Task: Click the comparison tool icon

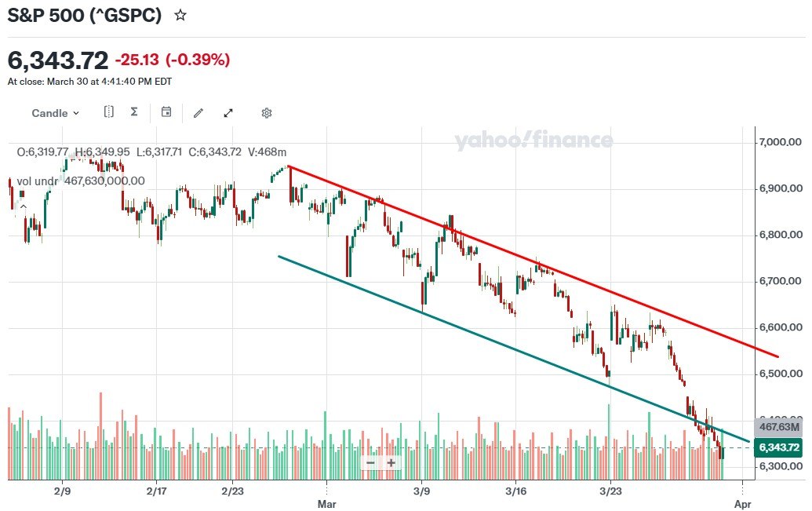Action: (x=109, y=112)
